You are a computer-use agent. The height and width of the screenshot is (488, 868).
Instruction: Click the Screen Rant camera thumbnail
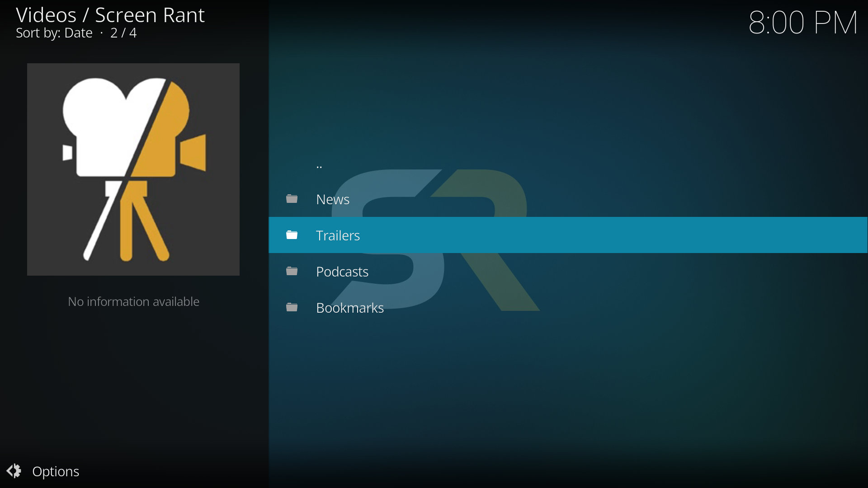pos(133,169)
